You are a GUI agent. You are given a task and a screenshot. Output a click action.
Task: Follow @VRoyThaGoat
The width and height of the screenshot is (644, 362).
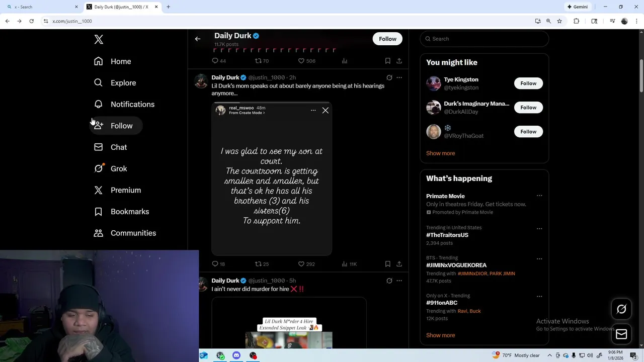(528, 132)
